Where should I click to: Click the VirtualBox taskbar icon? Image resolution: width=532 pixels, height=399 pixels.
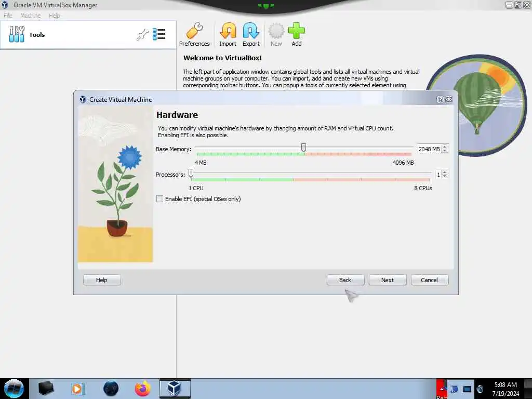(x=175, y=389)
